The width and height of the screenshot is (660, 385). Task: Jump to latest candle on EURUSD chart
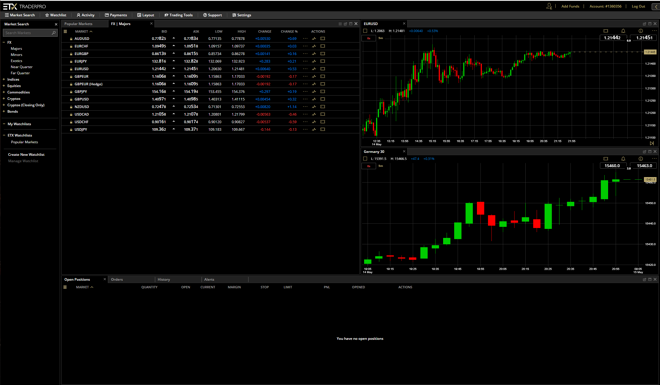(652, 143)
